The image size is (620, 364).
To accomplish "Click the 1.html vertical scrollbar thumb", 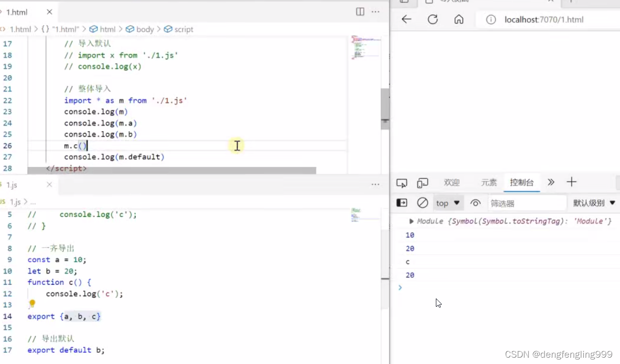I will click(385, 109).
